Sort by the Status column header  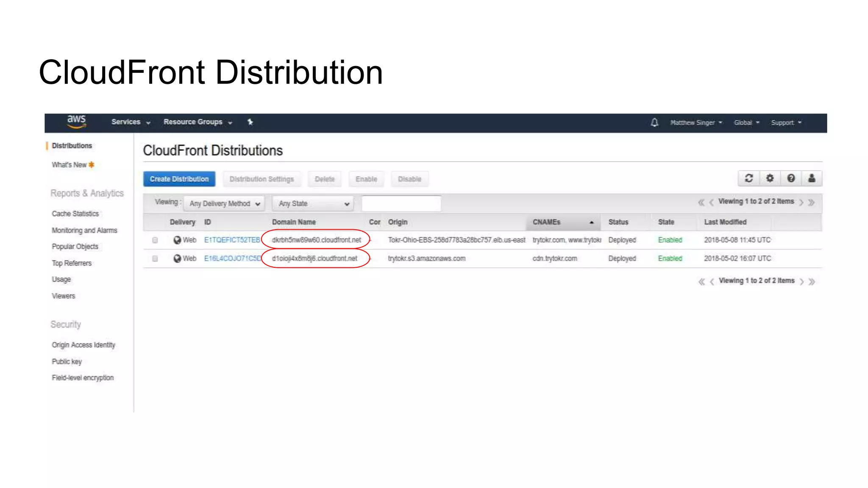(618, 222)
